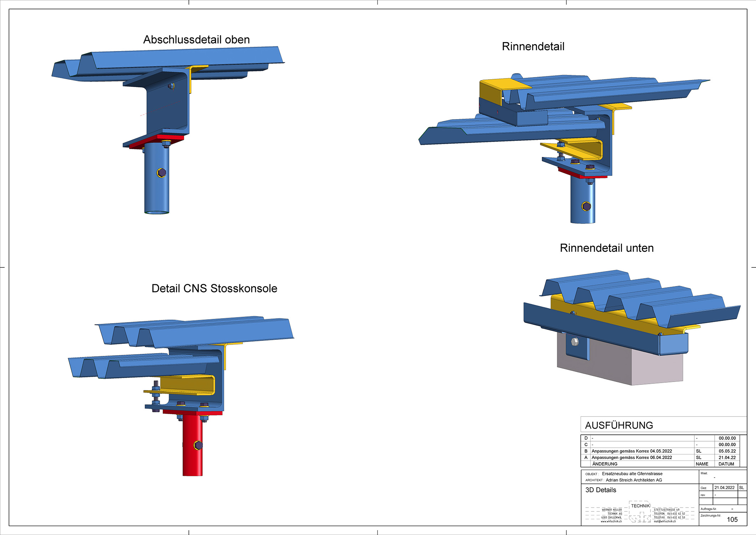Click the 'SL' initials in revision row A

699,458
